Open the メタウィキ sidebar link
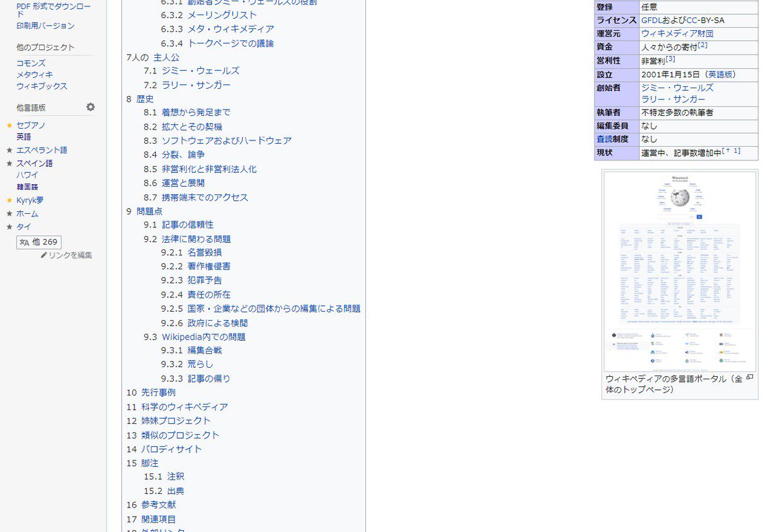 pyautogui.click(x=35, y=75)
